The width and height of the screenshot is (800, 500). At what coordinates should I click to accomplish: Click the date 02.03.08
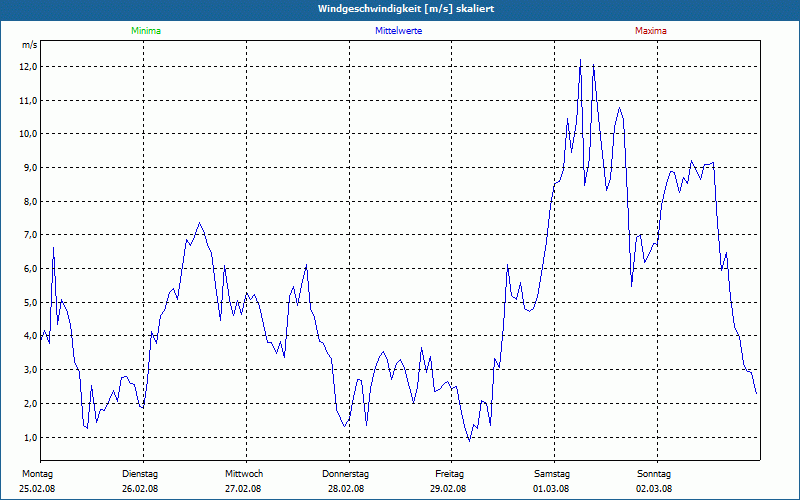(x=654, y=489)
